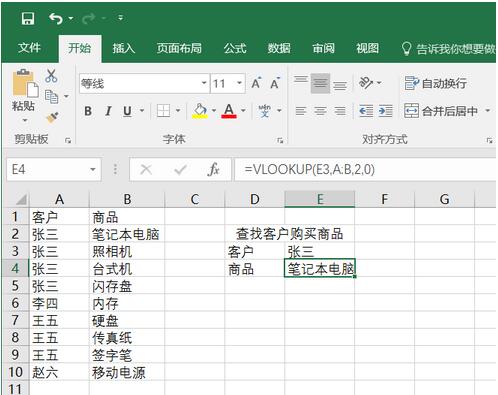Click the phonetic guide (wén) icon
498x395 pixels.
tap(265, 111)
